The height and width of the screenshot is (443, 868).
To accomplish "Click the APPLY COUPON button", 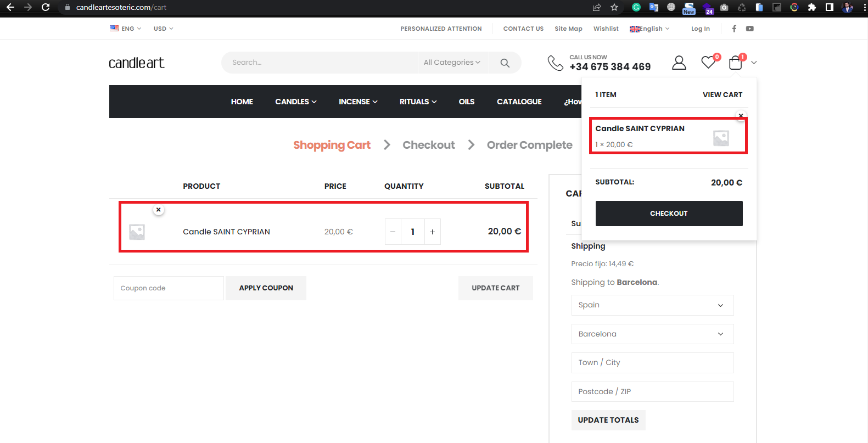I will tap(266, 288).
